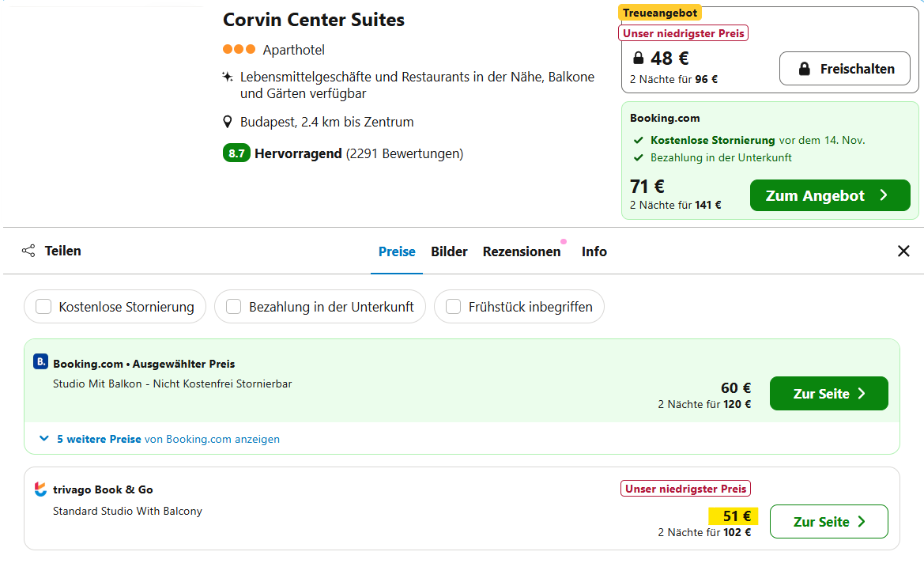The height and width of the screenshot is (563, 924).
Task: Click the share icon next to Teilen
Action: [x=28, y=251]
